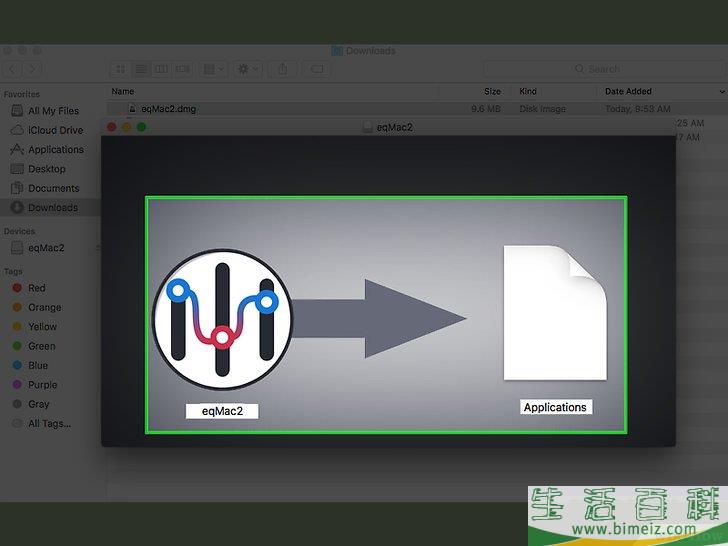Select the Purple tag in sidebar
This screenshot has height=546, width=728.
pos(42,385)
